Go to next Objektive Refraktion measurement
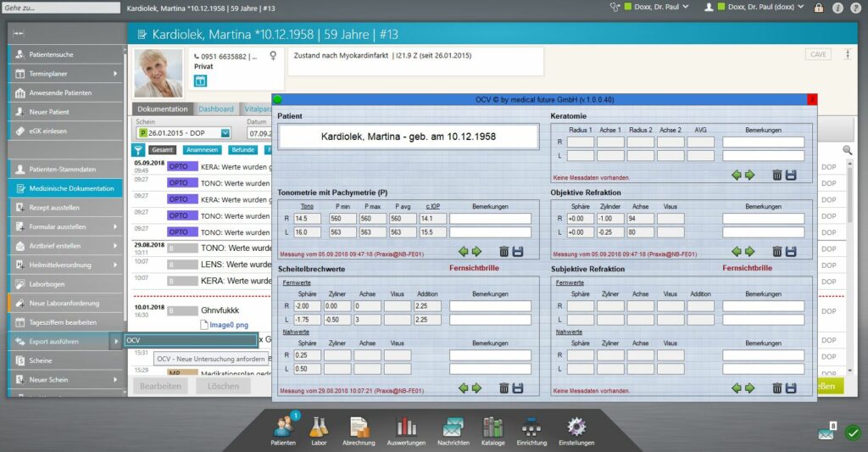Viewport: 868px width, 452px height. 749,251
